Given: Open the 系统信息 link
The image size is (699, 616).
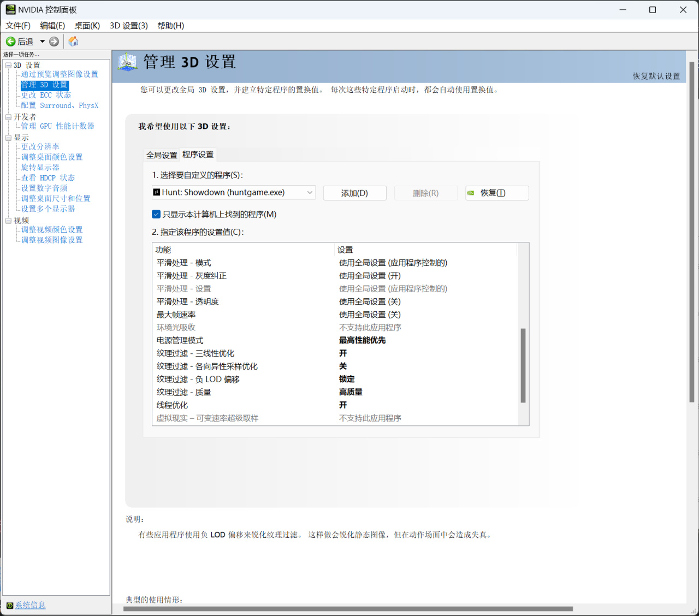Looking at the screenshot, I should point(30,606).
